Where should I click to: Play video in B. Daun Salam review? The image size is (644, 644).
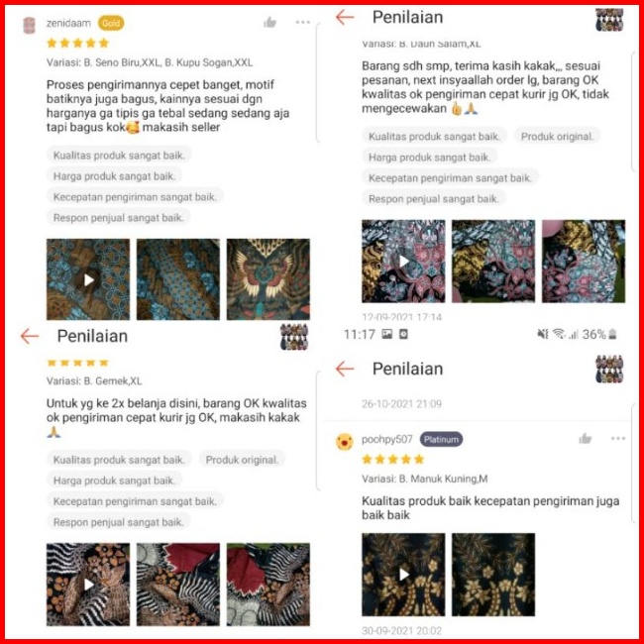click(x=403, y=262)
